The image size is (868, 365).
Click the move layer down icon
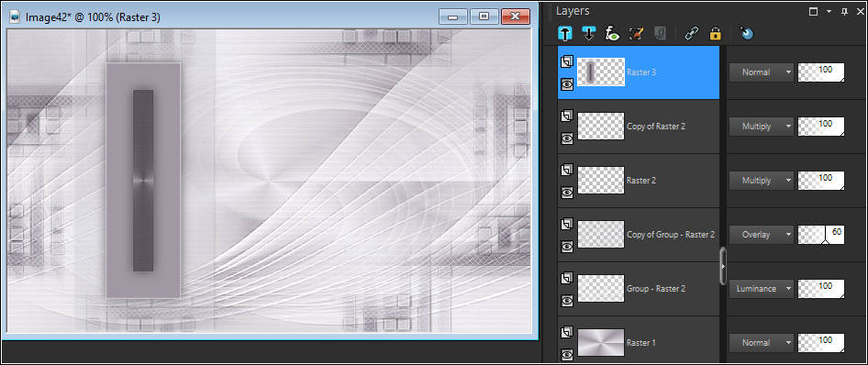tap(588, 34)
